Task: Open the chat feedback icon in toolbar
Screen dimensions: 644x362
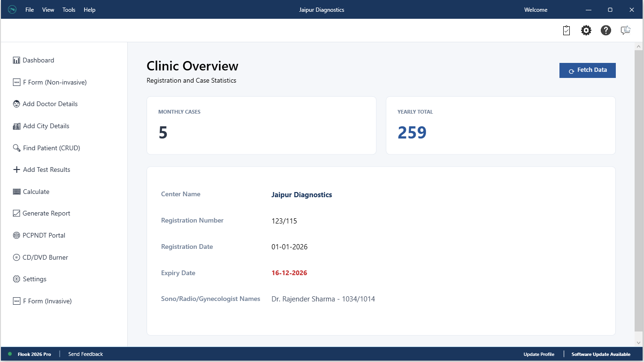Action: pos(626,31)
